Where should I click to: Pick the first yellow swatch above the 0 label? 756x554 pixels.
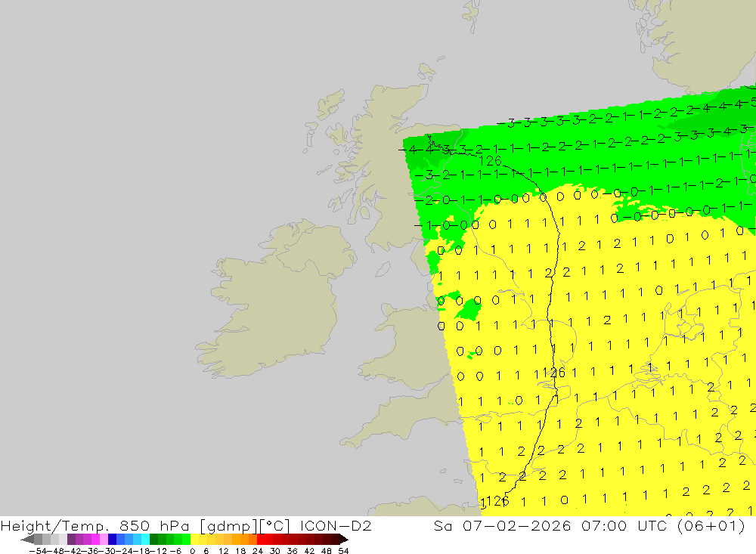coord(195,540)
